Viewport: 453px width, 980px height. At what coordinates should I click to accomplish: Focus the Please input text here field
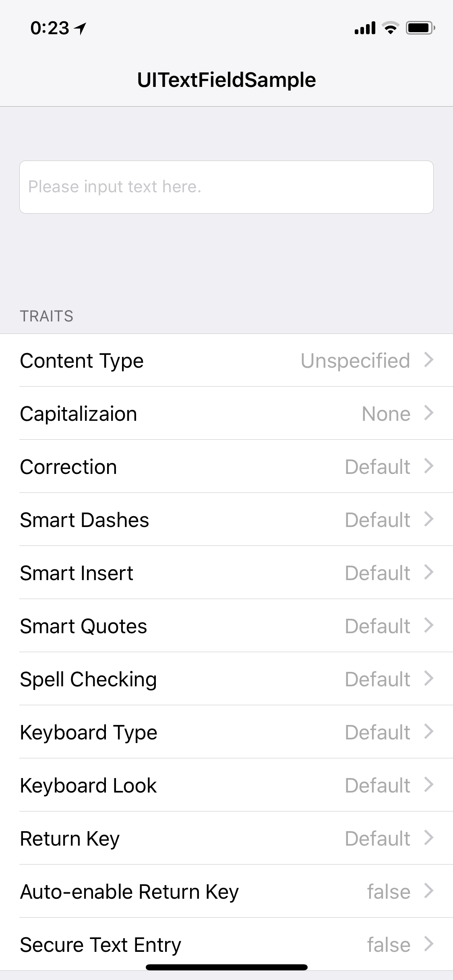226,187
